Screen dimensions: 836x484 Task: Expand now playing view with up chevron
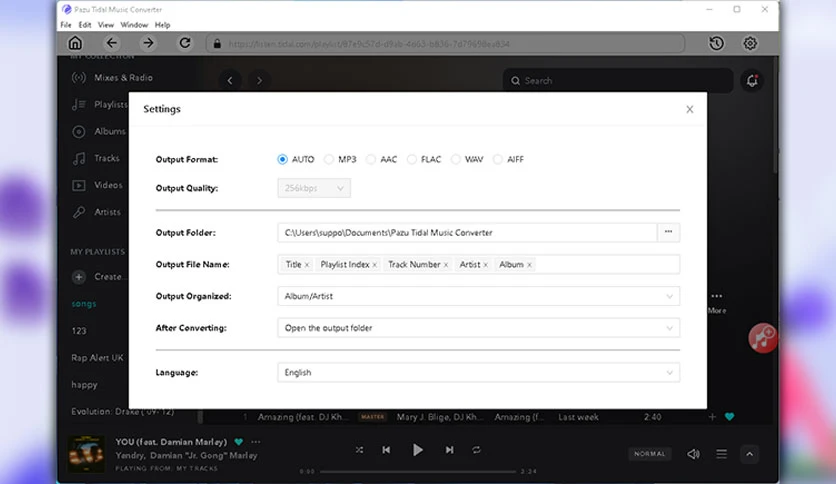[749, 454]
